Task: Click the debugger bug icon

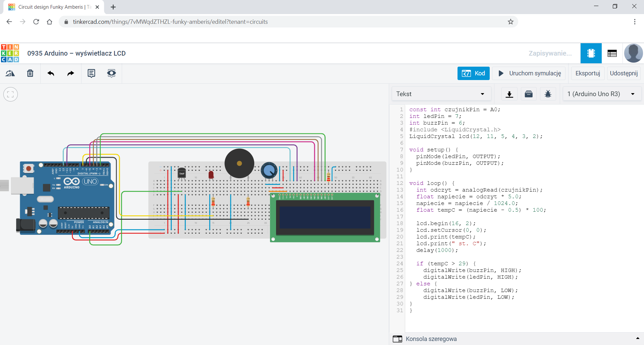Action: click(548, 94)
